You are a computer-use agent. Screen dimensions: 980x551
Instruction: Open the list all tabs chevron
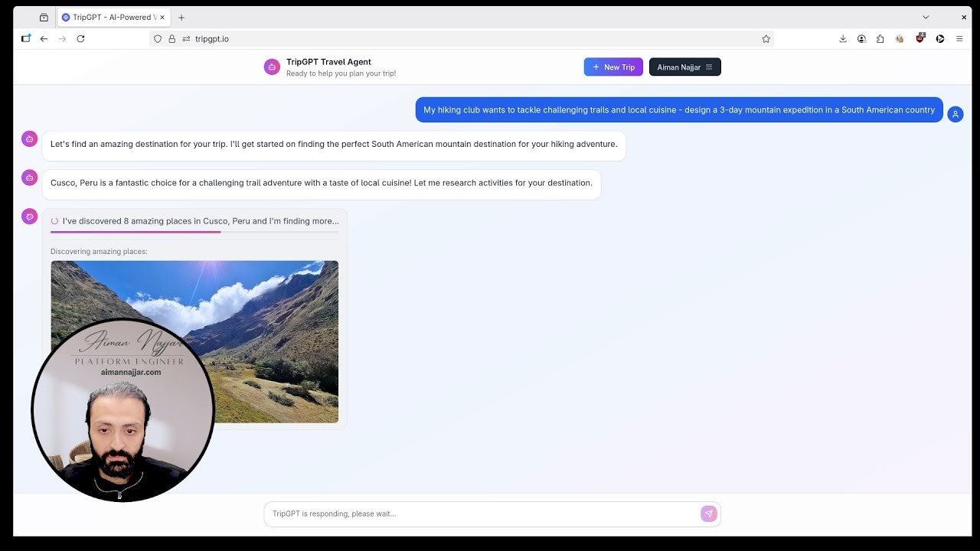pos(926,17)
